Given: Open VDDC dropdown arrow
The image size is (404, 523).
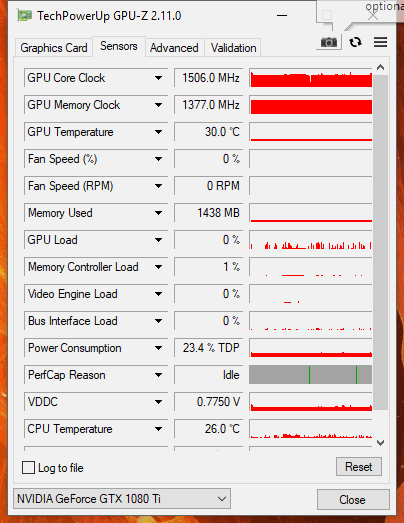Looking at the screenshot, I should pyautogui.click(x=158, y=402).
